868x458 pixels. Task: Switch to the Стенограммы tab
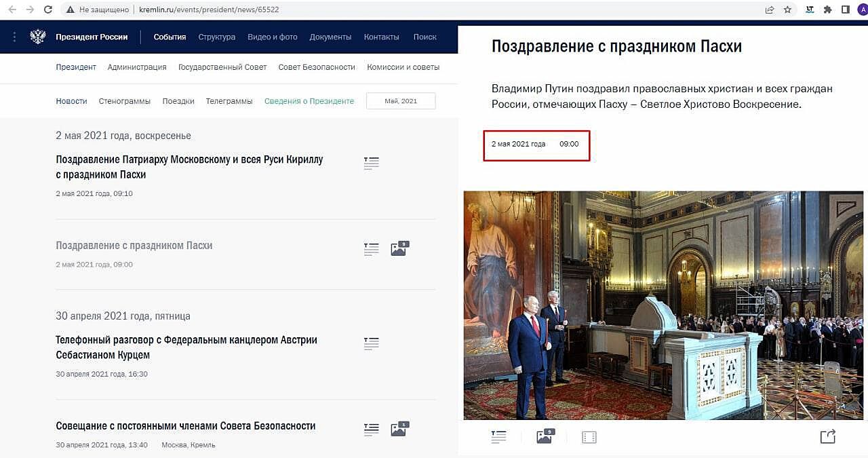click(125, 101)
